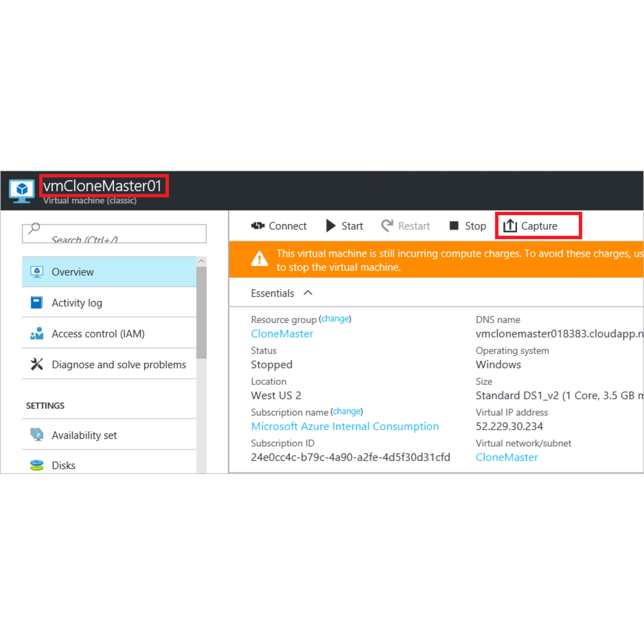Collapse the Essentials section chevron
The width and height of the screenshot is (644, 644).
(x=308, y=293)
